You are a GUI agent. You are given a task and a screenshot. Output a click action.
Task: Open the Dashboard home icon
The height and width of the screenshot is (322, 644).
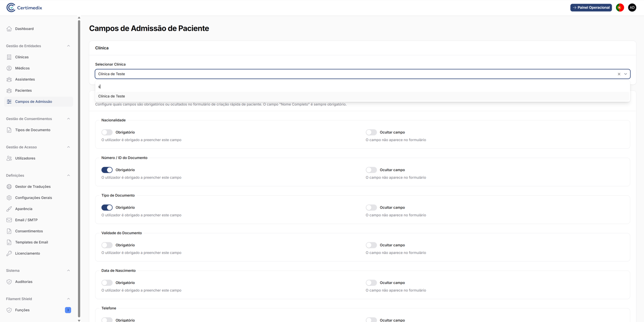coord(9,29)
